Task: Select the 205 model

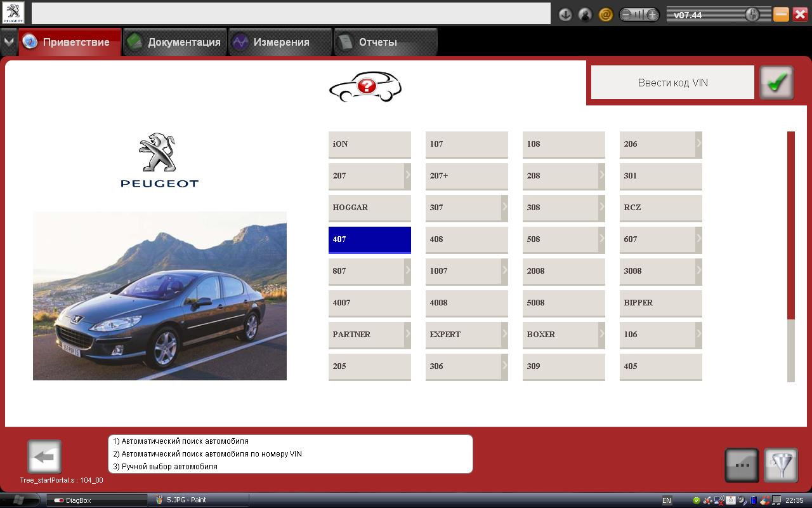Action: click(370, 366)
